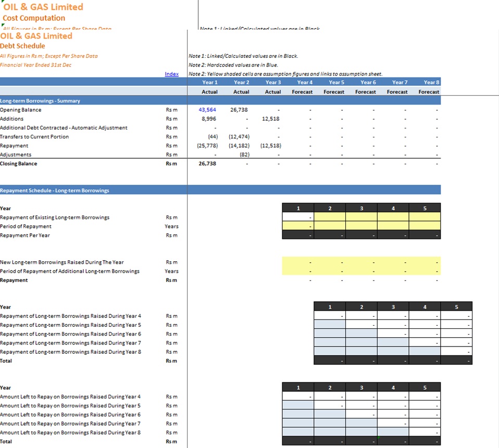Select Note 2 hardcoded values are in Blue text
The width and height of the screenshot is (499, 448).
pos(233,65)
